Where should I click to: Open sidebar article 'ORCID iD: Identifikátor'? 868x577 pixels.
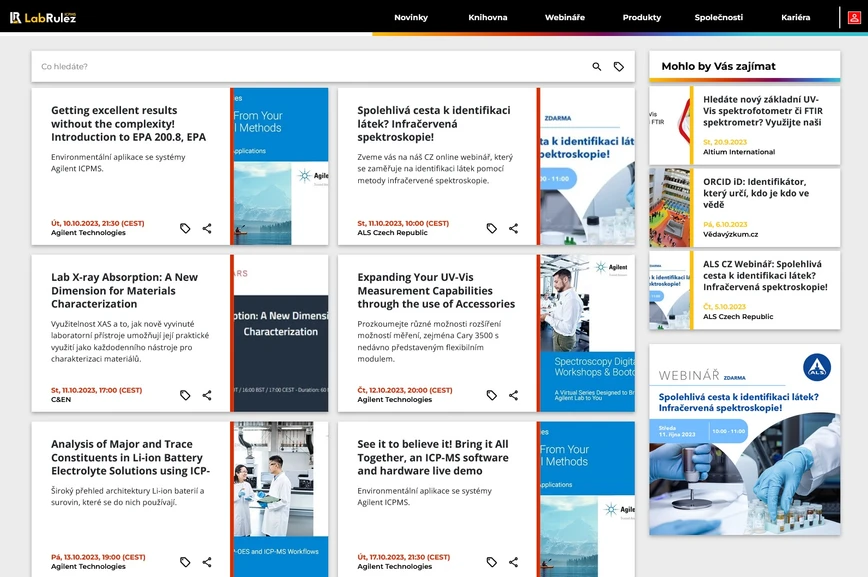coord(756,193)
